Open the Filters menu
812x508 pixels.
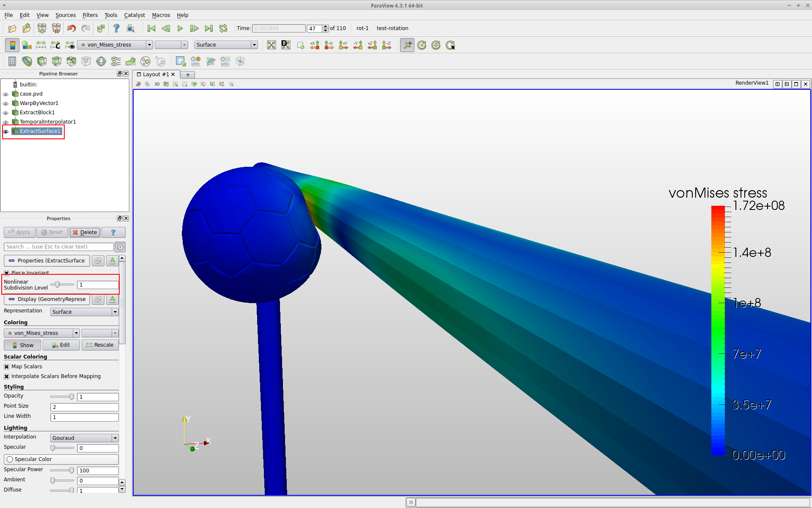(x=90, y=15)
